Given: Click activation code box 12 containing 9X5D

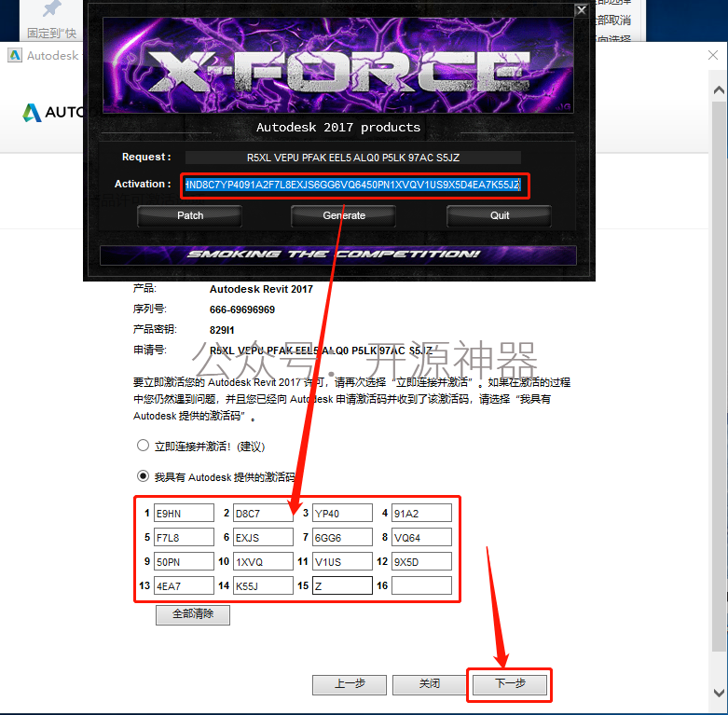Looking at the screenshot, I should (x=421, y=561).
